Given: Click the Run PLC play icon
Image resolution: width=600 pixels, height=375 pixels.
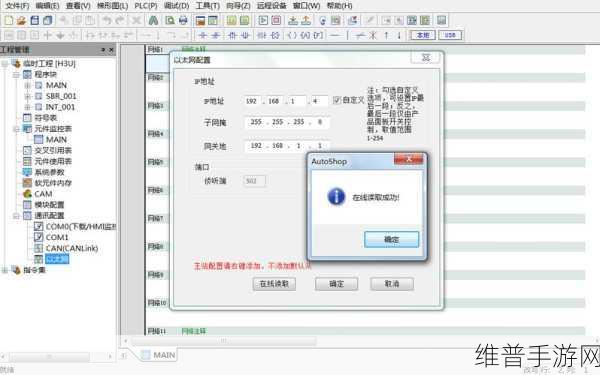Looking at the screenshot, I should tap(263, 20).
